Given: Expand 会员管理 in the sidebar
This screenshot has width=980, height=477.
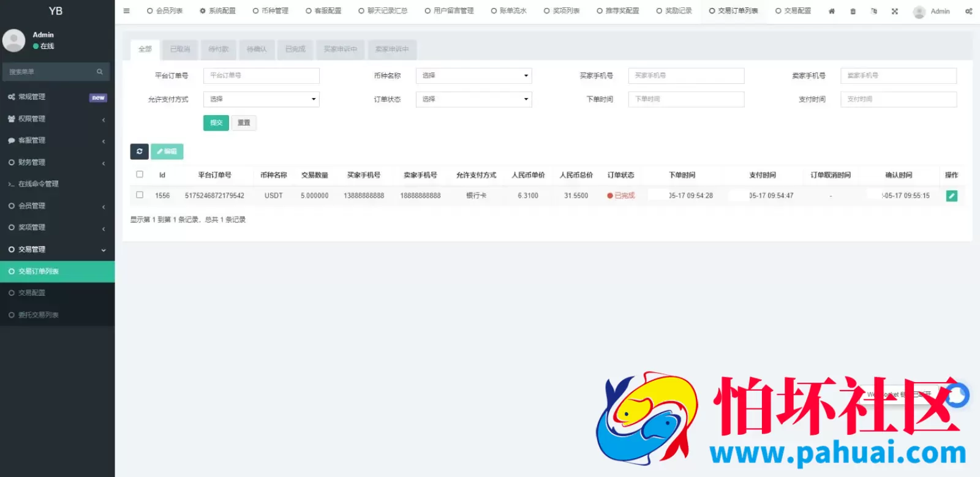Looking at the screenshot, I should 58,206.
